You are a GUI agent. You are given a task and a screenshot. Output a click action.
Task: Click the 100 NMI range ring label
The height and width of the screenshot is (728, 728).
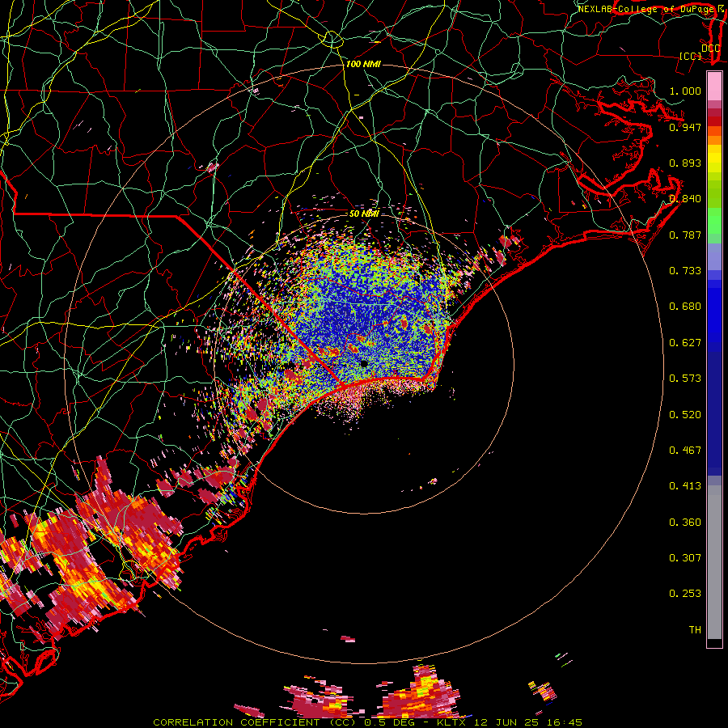pyautogui.click(x=363, y=64)
